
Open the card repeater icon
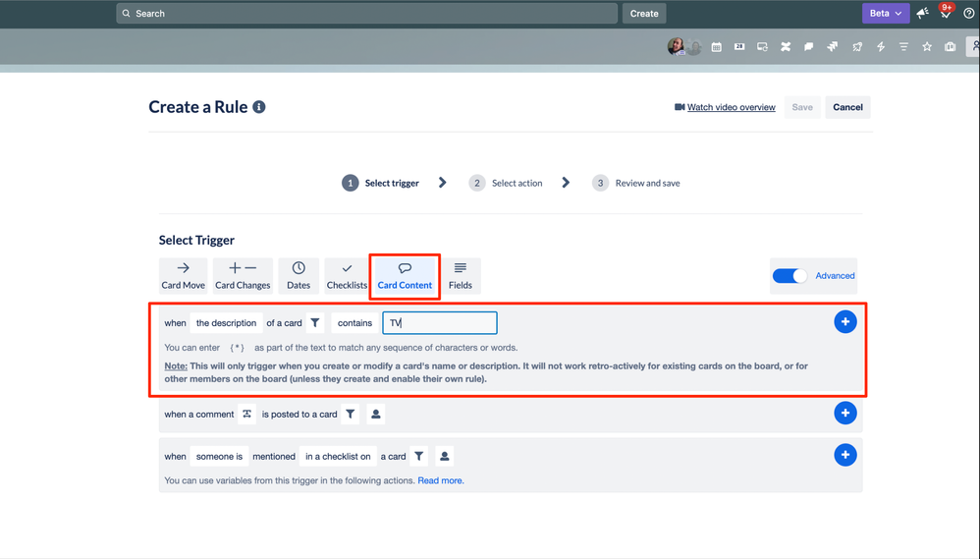pyautogui.click(x=763, y=47)
